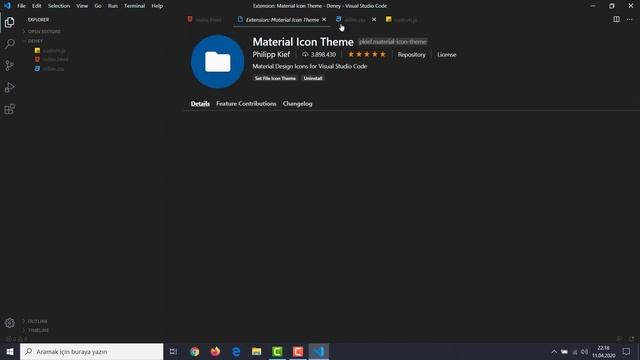Viewport: 640px width, 360px height.
Task: Open the File menu
Action: (x=22, y=6)
